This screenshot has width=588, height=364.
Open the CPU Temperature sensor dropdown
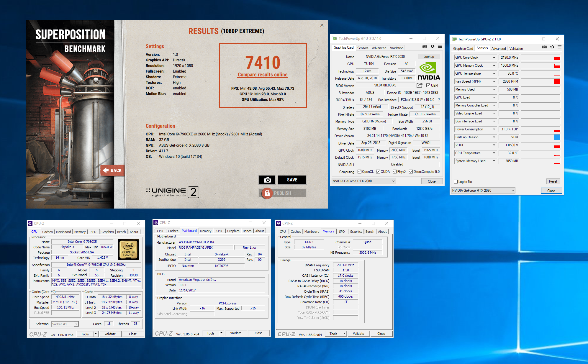point(494,153)
